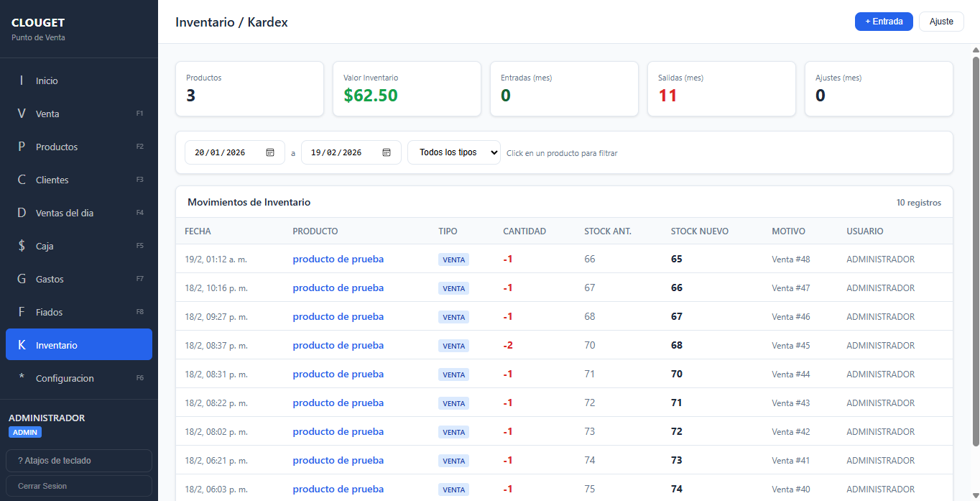Viewport: 980px width, 501px height.
Task: Click producto de prueba in Venta #41 row
Action: [x=338, y=460]
